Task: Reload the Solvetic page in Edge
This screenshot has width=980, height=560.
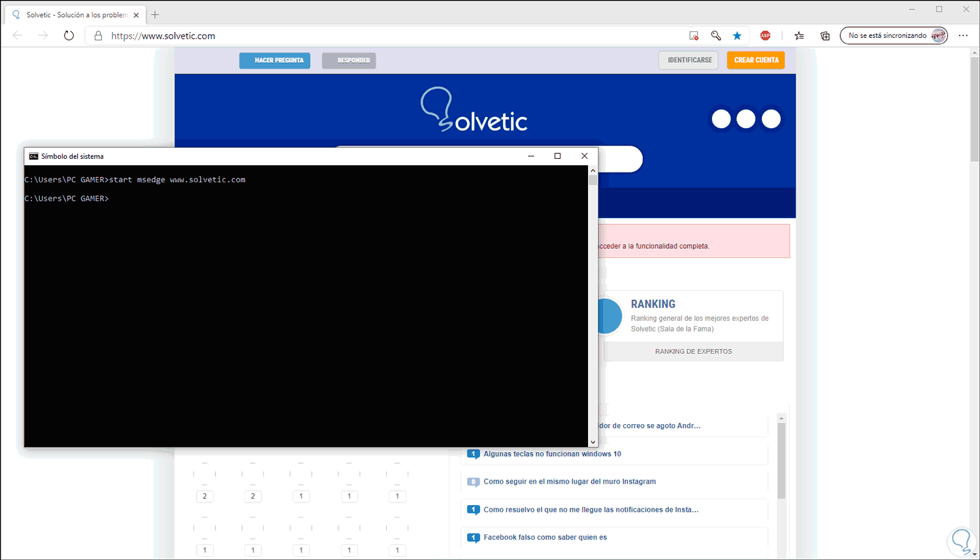Action: pos(69,36)
